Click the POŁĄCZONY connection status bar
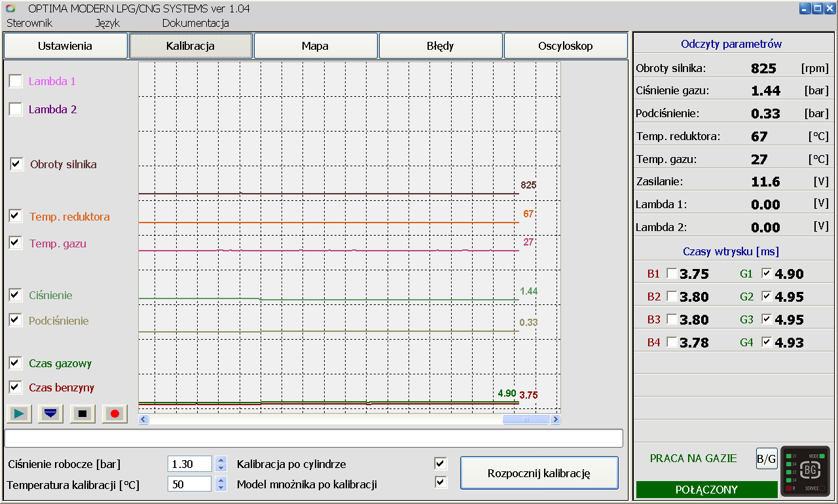This screenshot has width=838, height=504. (x=706, y=490)
